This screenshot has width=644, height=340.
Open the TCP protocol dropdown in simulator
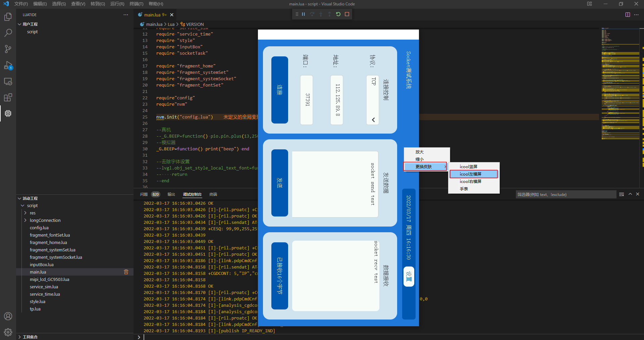(x=373, y=100)
